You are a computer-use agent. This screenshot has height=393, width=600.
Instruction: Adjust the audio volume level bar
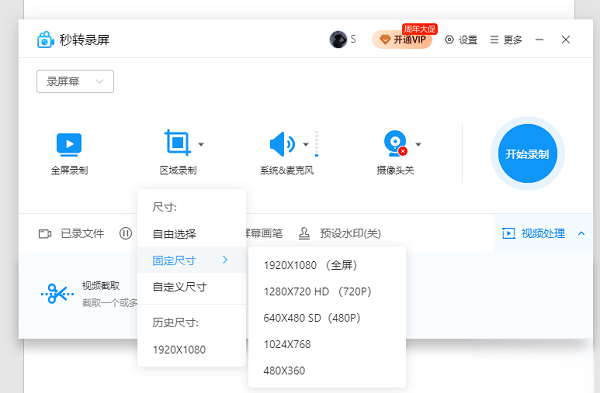[316, 144]
